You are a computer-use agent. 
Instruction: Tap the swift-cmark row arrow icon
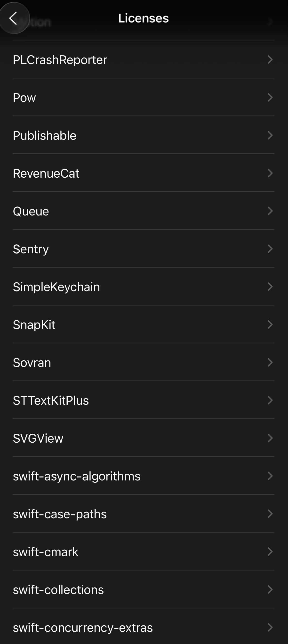(x=270, y=552)
